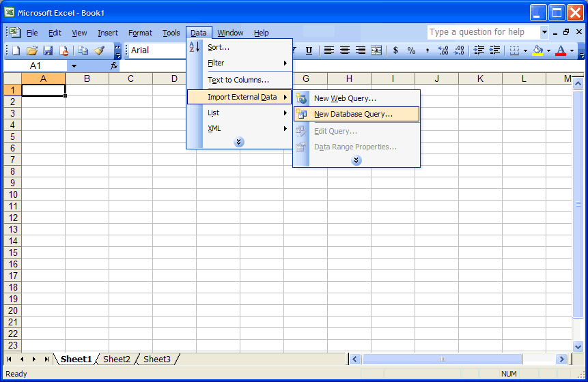Expand the Filter submenu
The image size is (588, 382).
point(239,63)
